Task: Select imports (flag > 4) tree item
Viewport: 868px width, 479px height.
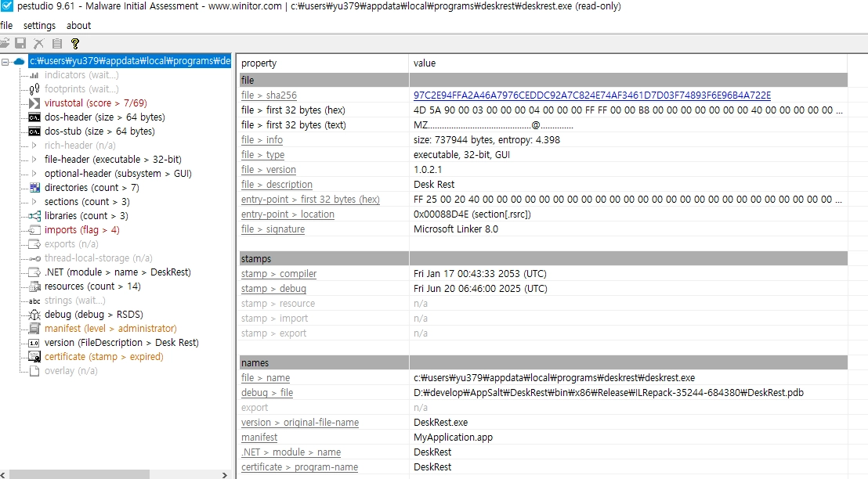Action: 82,229
